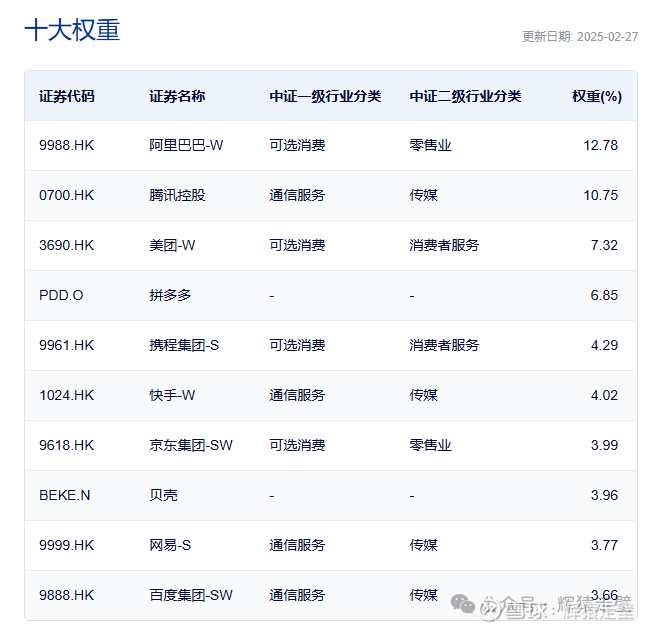Viewport: 653px width, 631px height.
Task: Click the 中证二级行业分类 column header
Action: click(x=465, y=96)
